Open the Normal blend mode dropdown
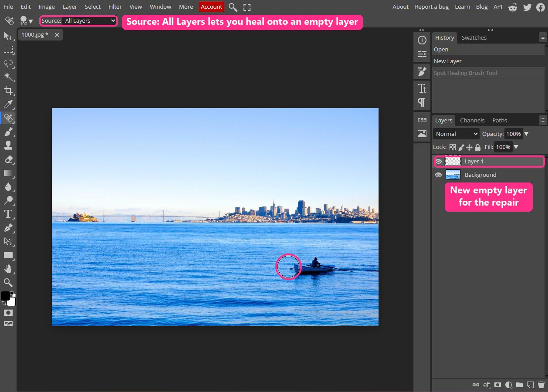548x392 pixels. 456,134
